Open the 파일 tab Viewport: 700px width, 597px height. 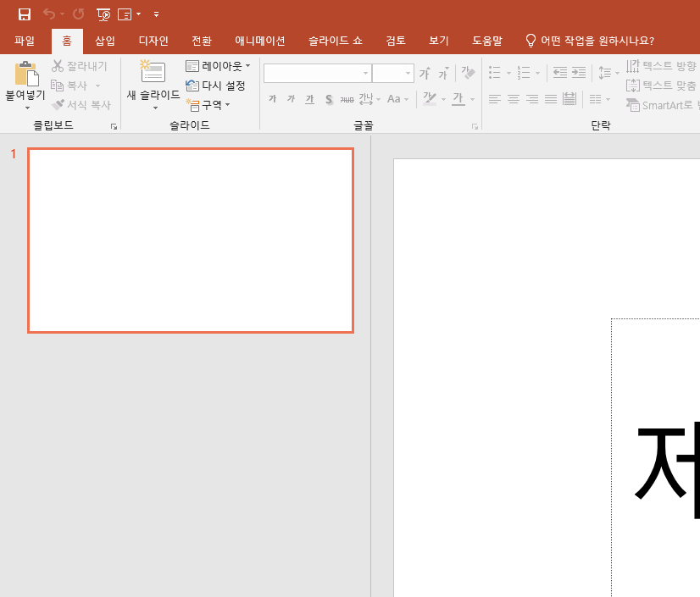tap(25, 41)
